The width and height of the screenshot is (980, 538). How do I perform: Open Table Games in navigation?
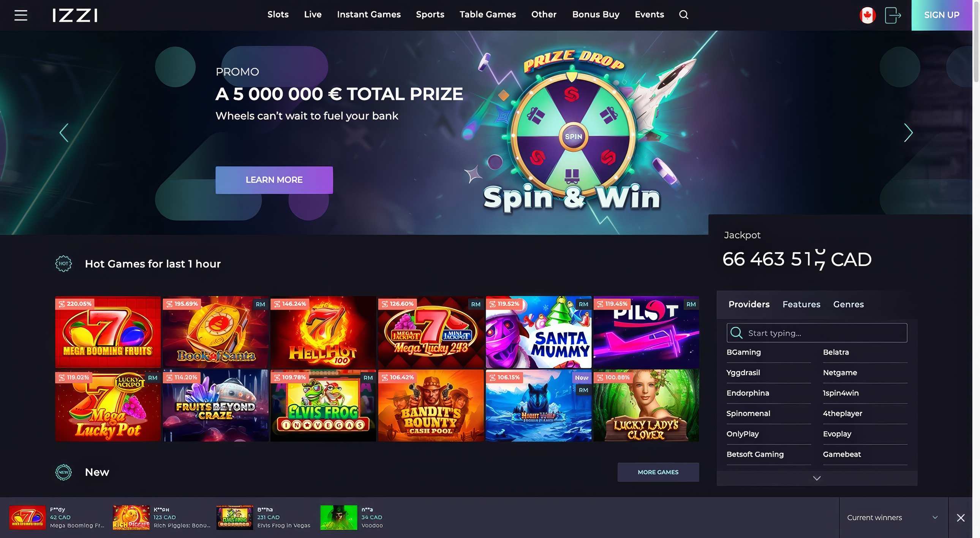[x=488, y=14]
